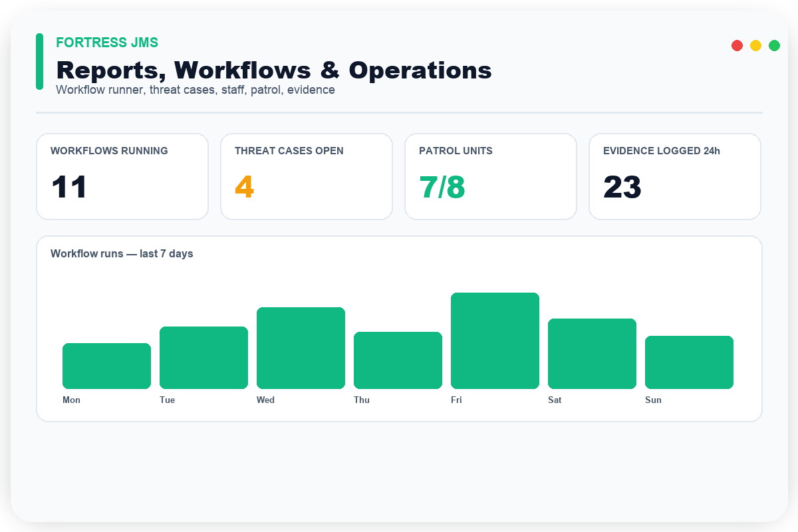Click the "Tue" axis label
Viewport: 798px width, 532px height.
click(x=168, y=400)
